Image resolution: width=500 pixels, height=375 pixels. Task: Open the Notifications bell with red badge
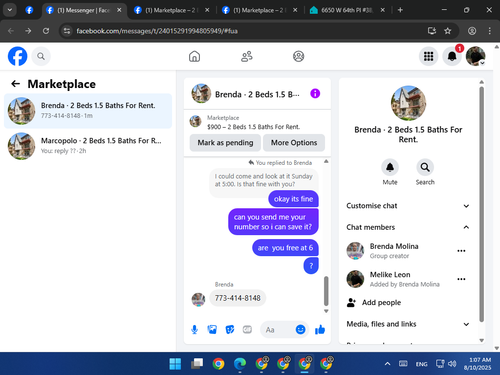coord(452,56)
